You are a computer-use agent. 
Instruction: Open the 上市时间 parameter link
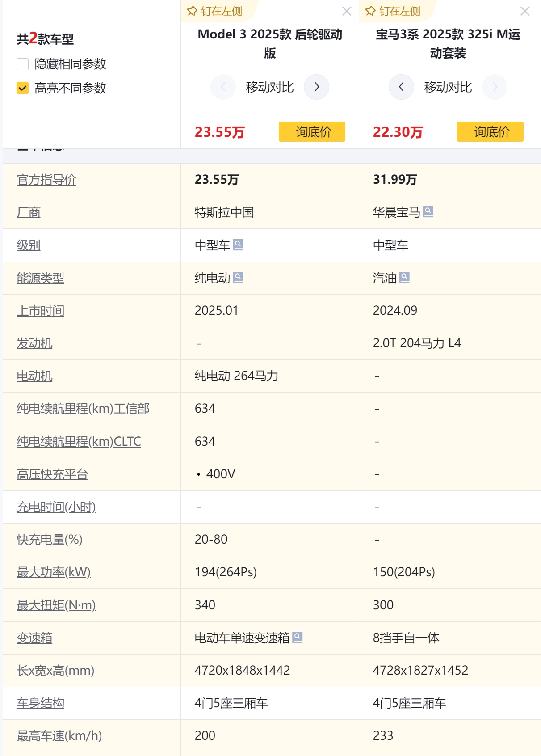41,311
